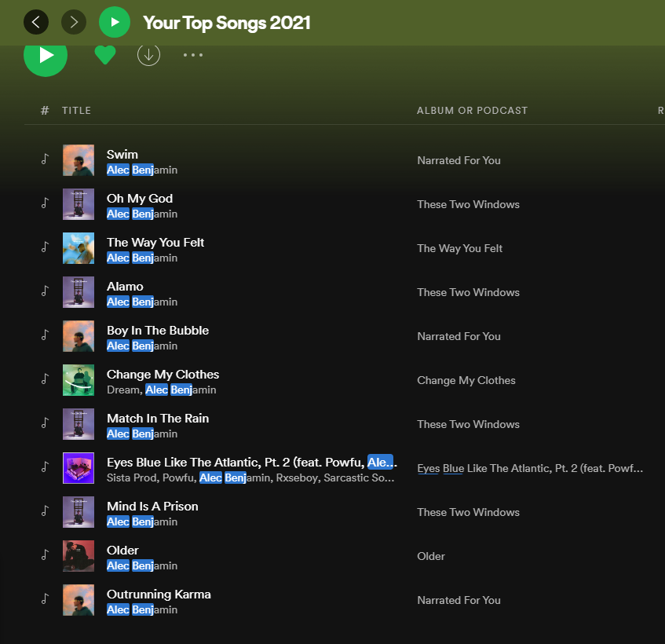
Task: Select the title Eyes Blue Like The Atlantic, Pt. 2
Action: click(x=252, y=463)
